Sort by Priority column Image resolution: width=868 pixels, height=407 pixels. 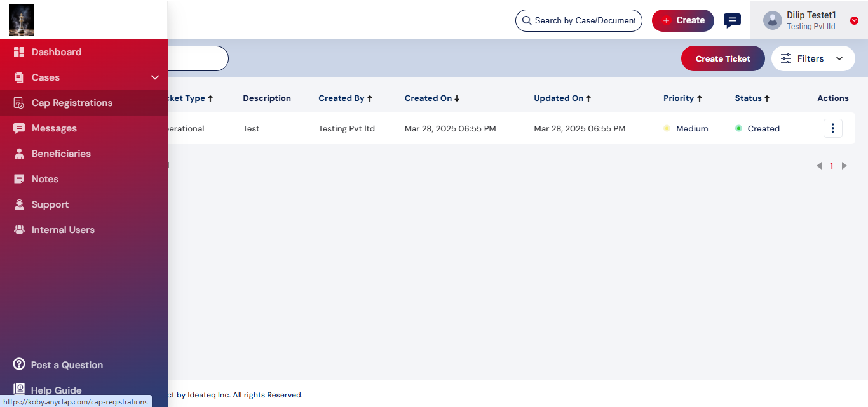(x=683, y=98)
